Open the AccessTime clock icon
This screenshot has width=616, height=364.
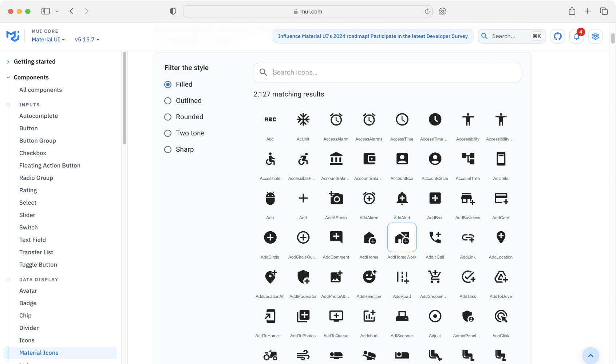click(x=402, y=120)
